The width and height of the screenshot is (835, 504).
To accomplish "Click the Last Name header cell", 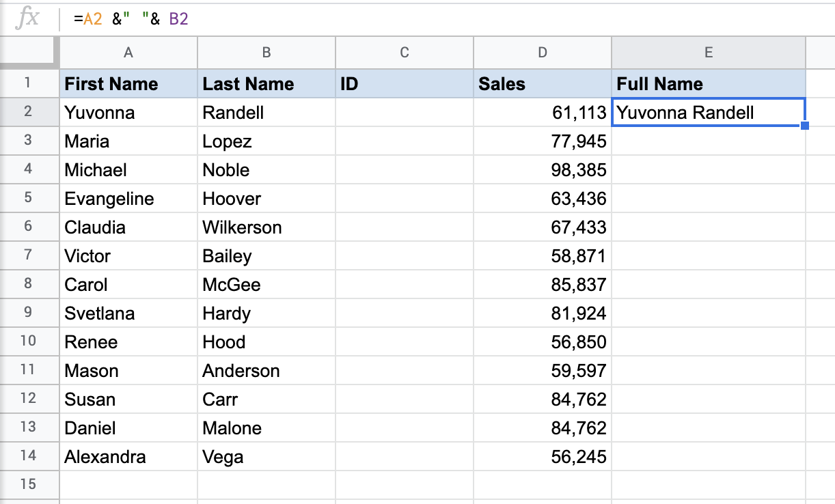I will click(x=266, y=83).
